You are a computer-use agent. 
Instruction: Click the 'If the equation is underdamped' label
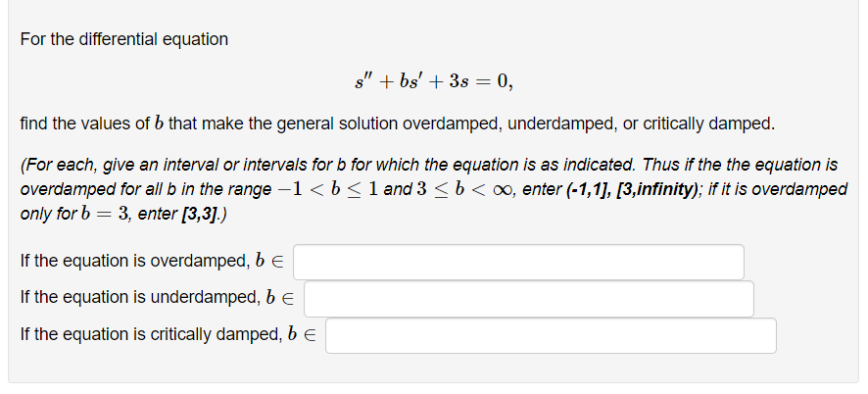pos(140,298)
